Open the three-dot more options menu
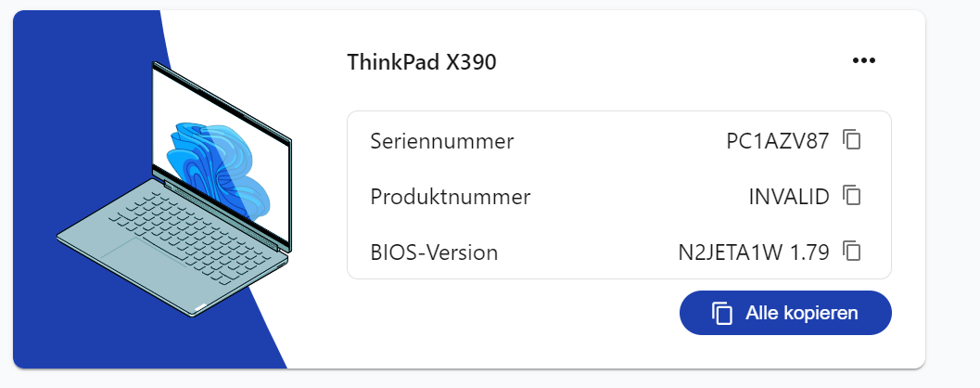Screen dimensions: 980x388 pyautogui.click(x=863, y=61)
